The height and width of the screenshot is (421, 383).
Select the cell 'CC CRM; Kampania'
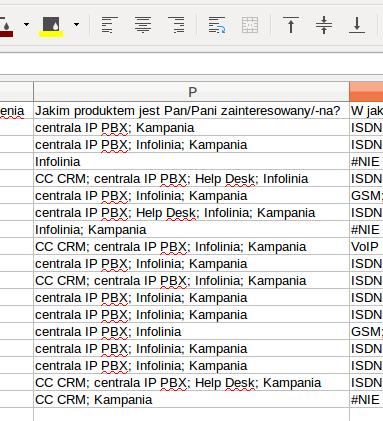[191, 399]
